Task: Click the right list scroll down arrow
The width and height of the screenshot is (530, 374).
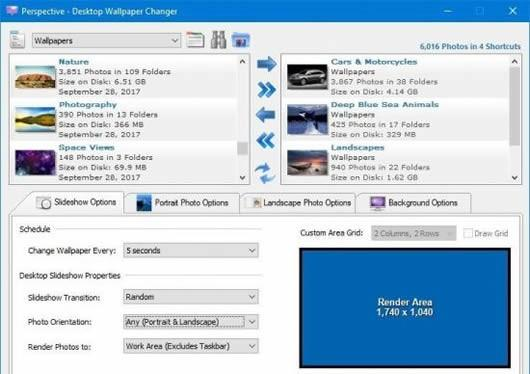Action: [514, 178]
